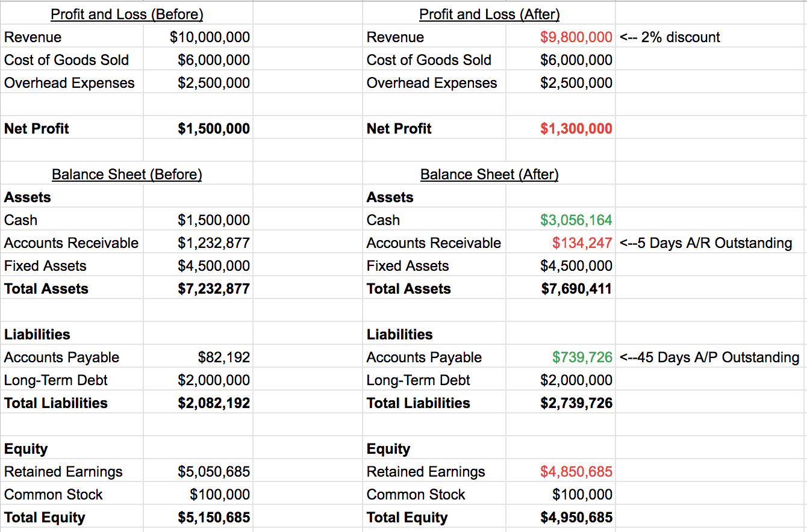Click Total Equity value $5,150,685

pyautogui.click(x=214, y=518)
